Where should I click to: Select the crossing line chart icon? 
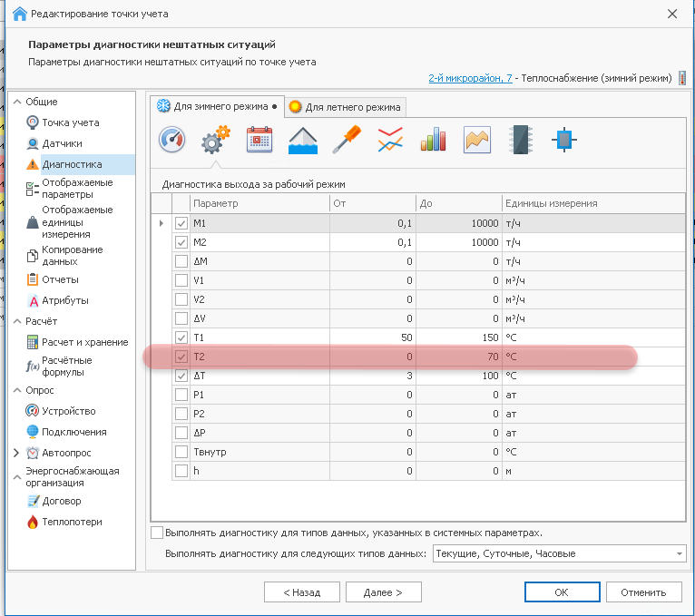coord(390,140)
